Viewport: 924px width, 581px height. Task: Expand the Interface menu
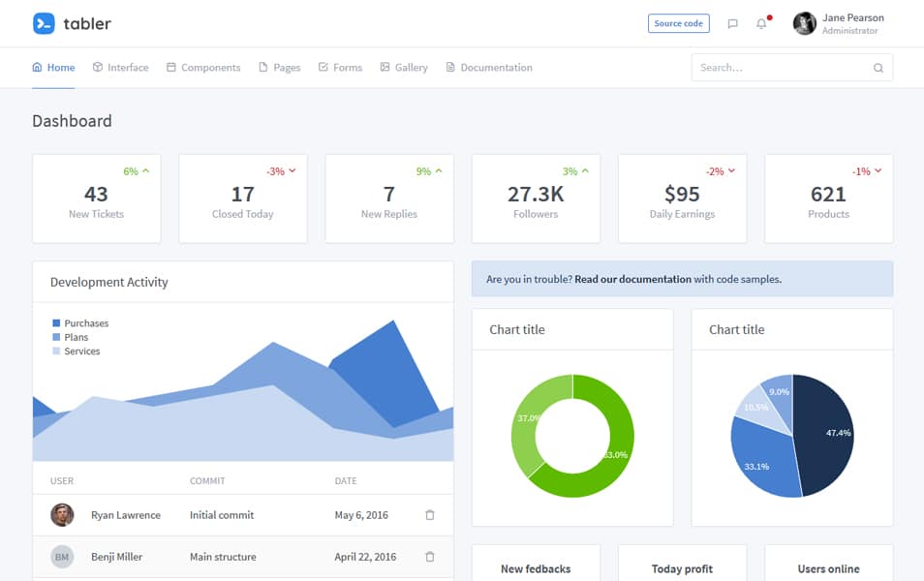tap(120, 68)
